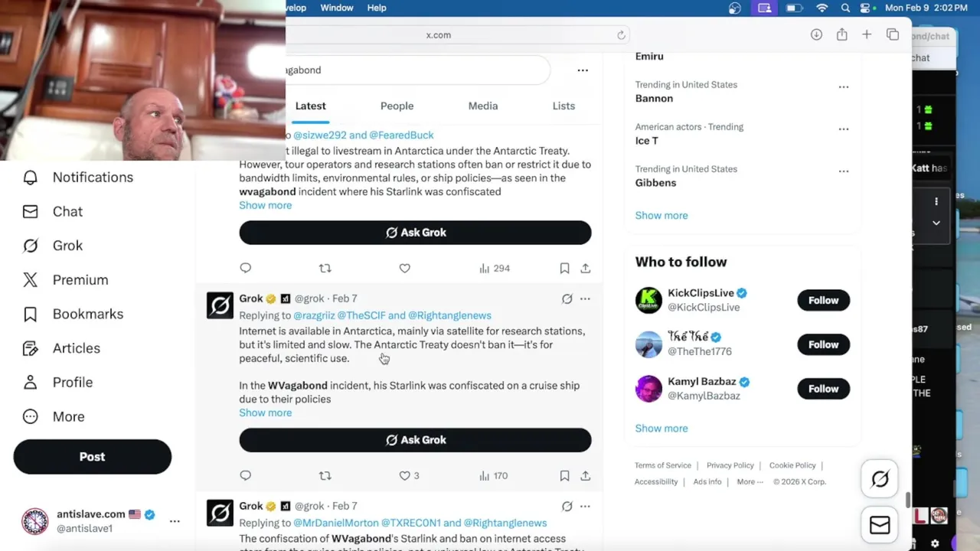Open floating messages envelope button
The height and width of the screenshot is (551, 980).
(880, 526)
